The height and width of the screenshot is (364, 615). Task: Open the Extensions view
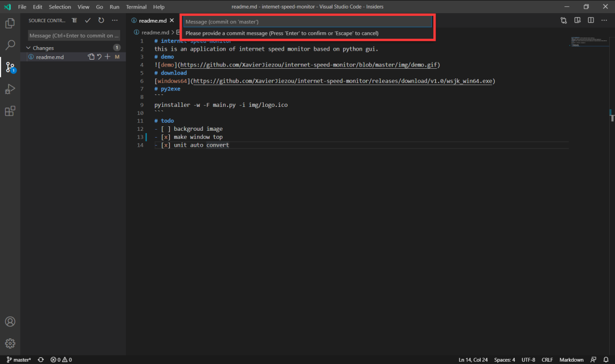(10, 111)
